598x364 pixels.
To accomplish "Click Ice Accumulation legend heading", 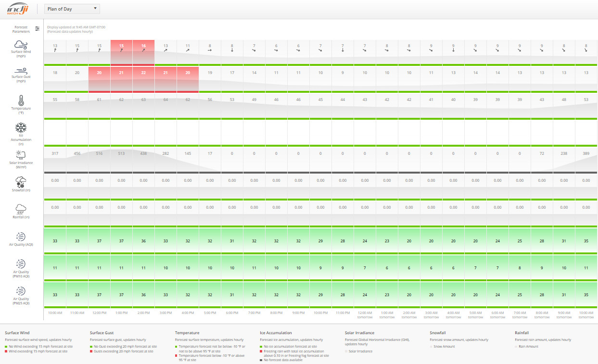I will [x=276, y=333].
